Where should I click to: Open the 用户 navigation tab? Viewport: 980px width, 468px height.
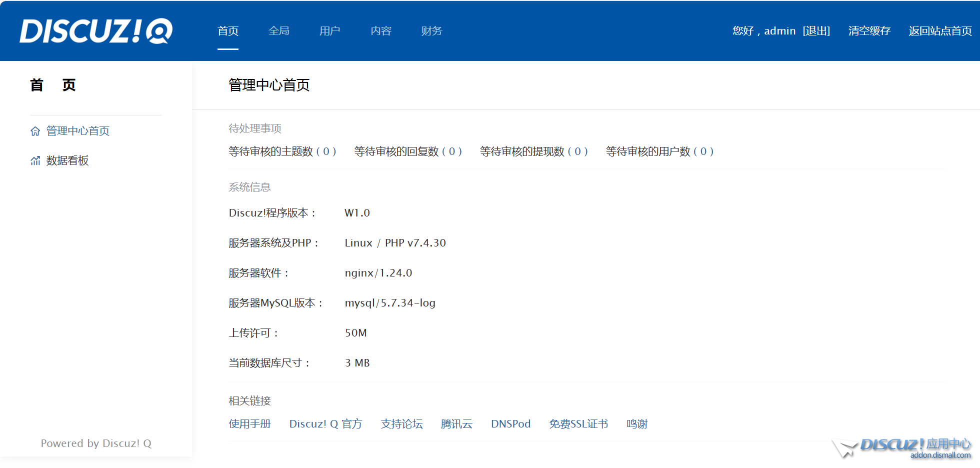[x=330, y=31]
